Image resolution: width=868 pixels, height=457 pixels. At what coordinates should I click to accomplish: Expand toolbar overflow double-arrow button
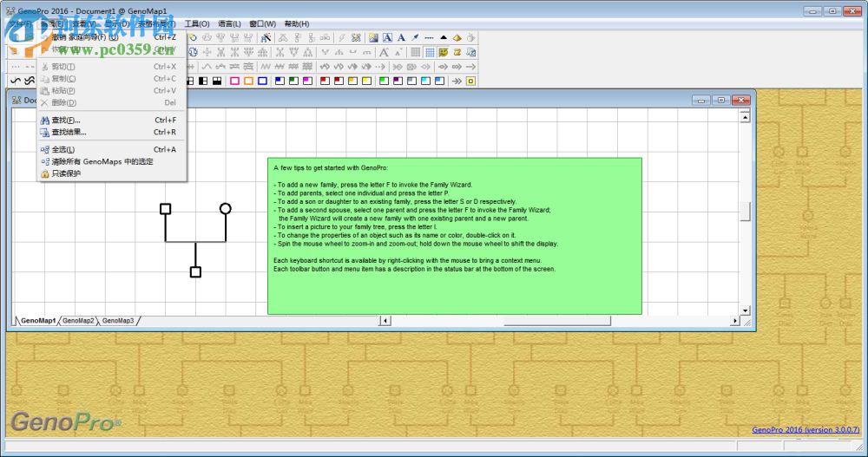457,81
